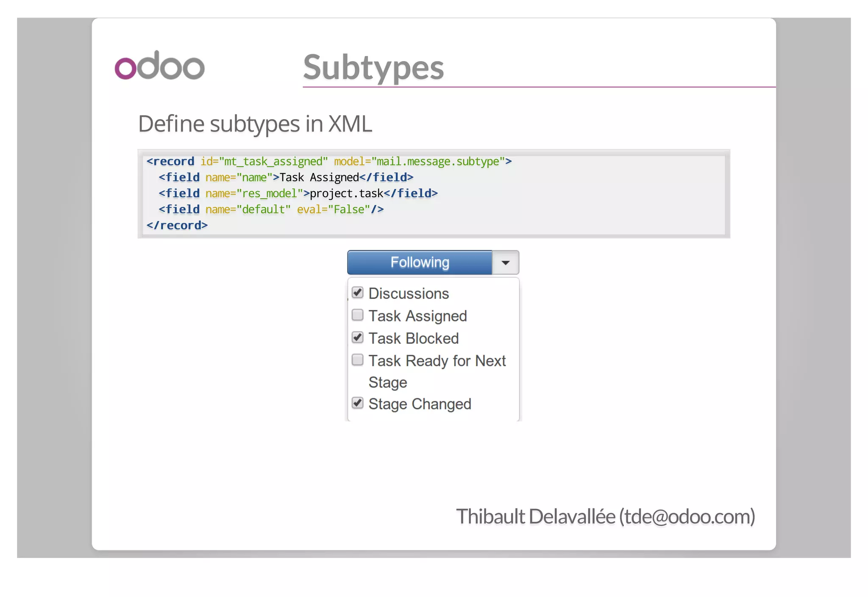
Task: Click the 'Discussions' label text
Action: coord(409,293)
